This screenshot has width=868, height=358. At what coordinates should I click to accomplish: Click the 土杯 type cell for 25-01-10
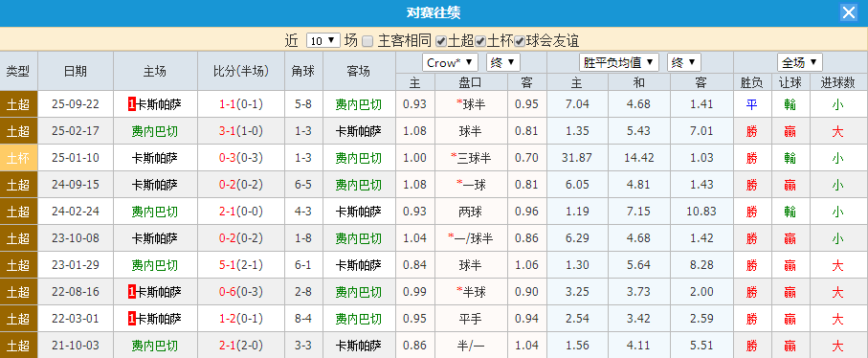(18, 158)
